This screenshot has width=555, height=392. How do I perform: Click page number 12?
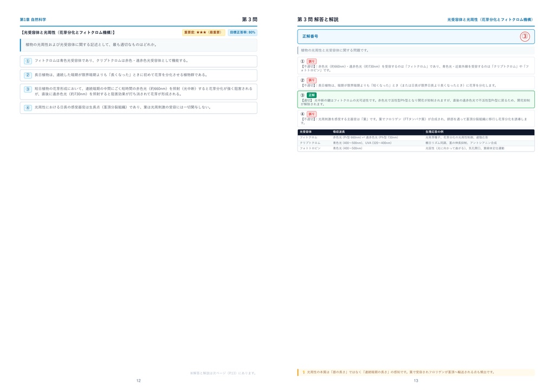[x=138, y=381]
